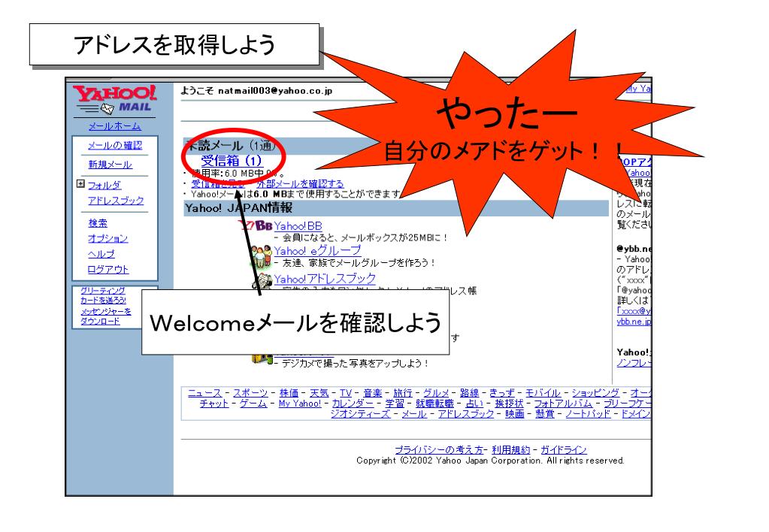This screenshot has width=769, height=532.
Task: Open ショッピング in the footer directory
Action: 595,393
